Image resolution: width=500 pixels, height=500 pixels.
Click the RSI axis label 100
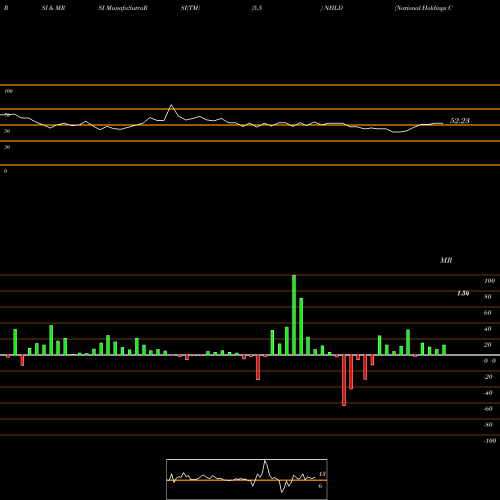tap(8, 91)
